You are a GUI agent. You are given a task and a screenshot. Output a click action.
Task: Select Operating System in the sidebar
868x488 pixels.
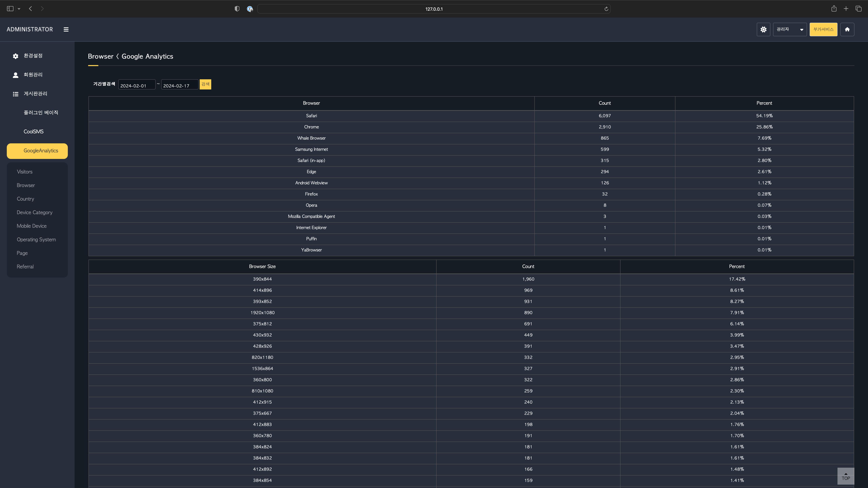click(36, 240)
